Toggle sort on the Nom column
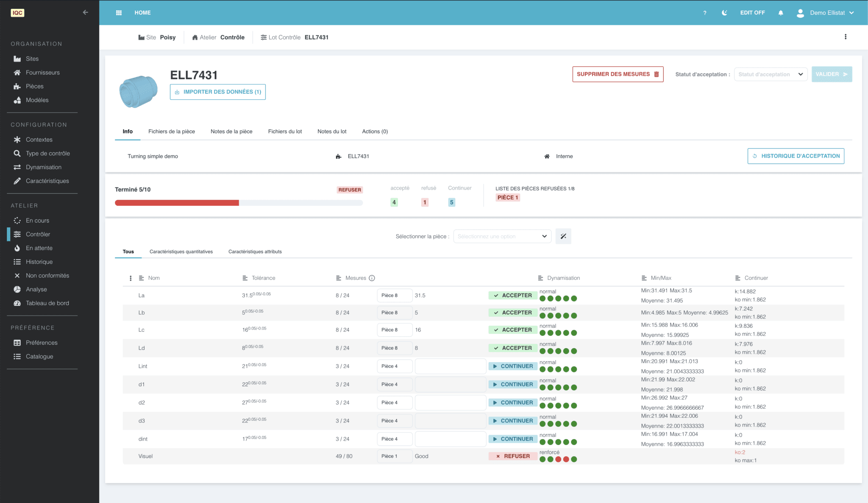 pos(142,278)
